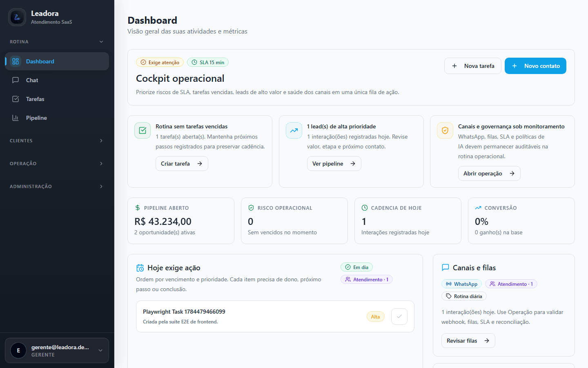Image resolution: width=588 pixels, height=368 pixels.
Task: Click the green check icon beside Rotina sem tarefas vencidas
Action: (143, 130)
